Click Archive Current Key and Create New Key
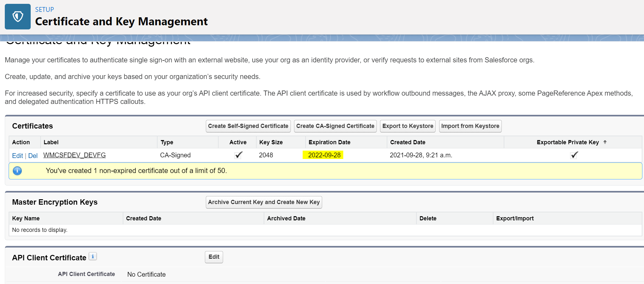Screen dimensions: 644x284 264,202
